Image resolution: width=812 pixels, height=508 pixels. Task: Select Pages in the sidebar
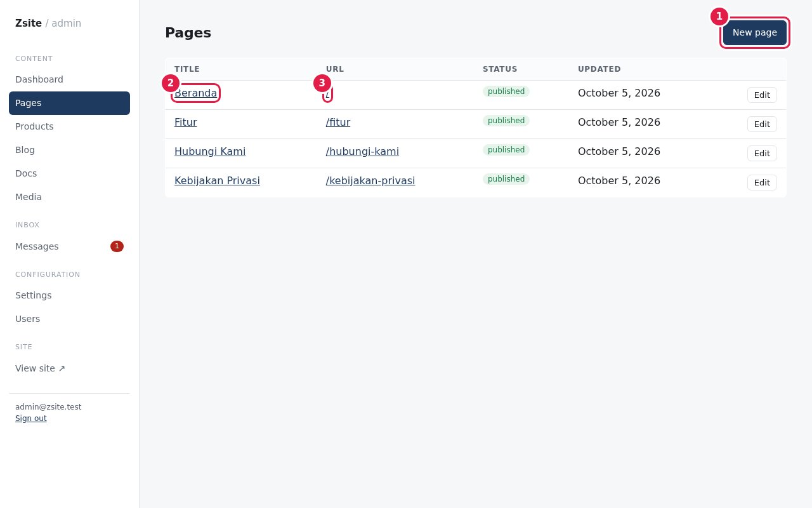click(x=69, y=103)
